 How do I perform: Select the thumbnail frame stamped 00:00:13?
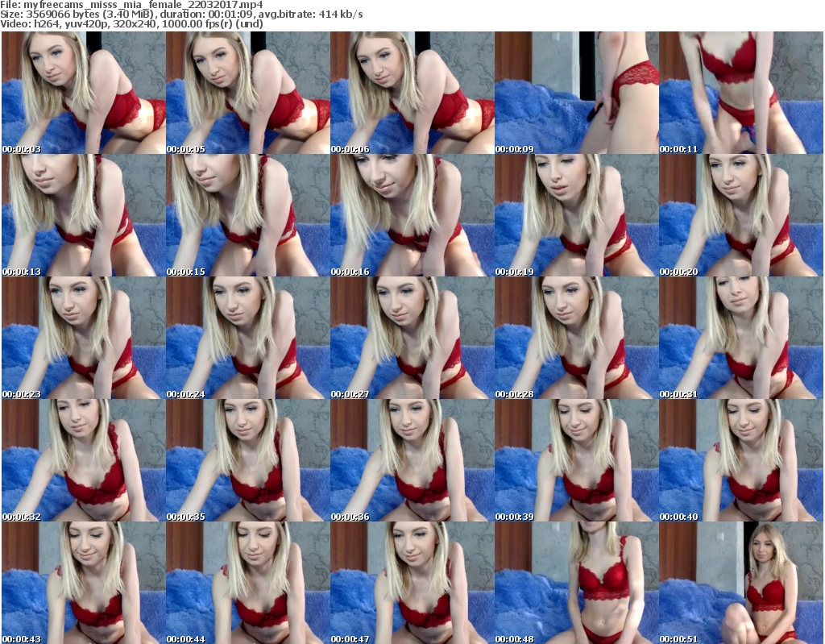point(83,215)
